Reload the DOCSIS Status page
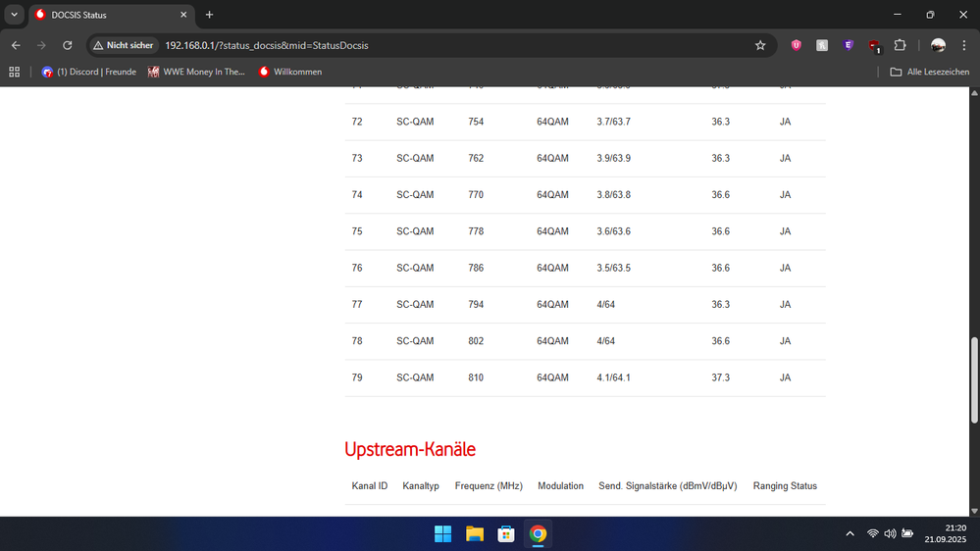 click(x=68, y=46)
